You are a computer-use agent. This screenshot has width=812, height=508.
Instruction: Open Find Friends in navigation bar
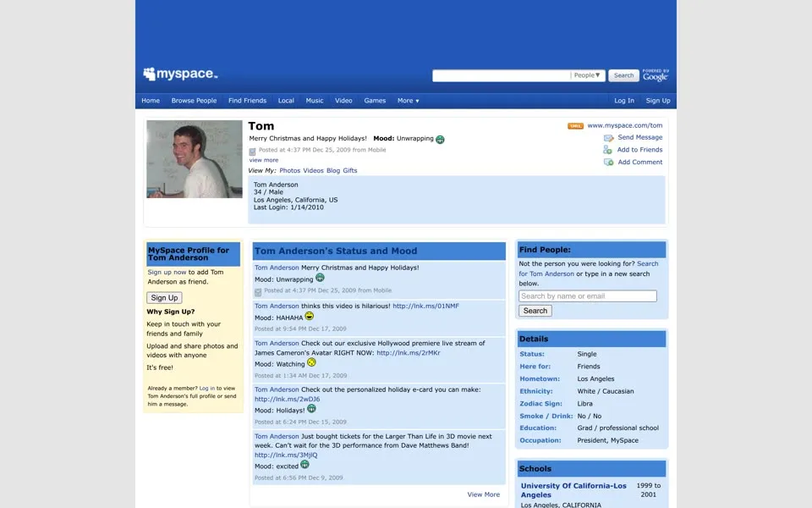pos(248,101)
